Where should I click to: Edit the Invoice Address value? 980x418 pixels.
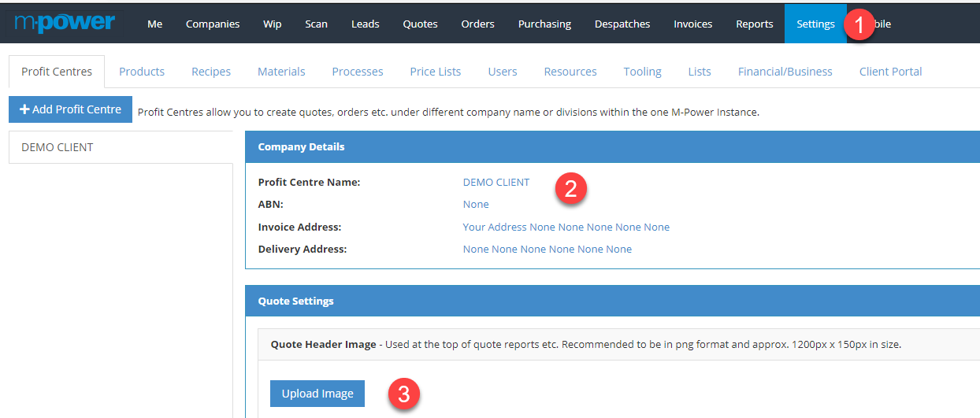coord(566,227)
